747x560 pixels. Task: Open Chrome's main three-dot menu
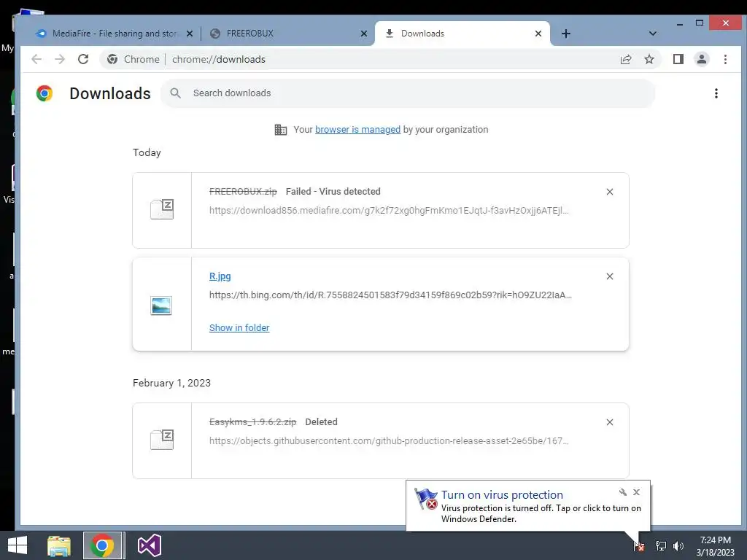click(x=725, y=59)
